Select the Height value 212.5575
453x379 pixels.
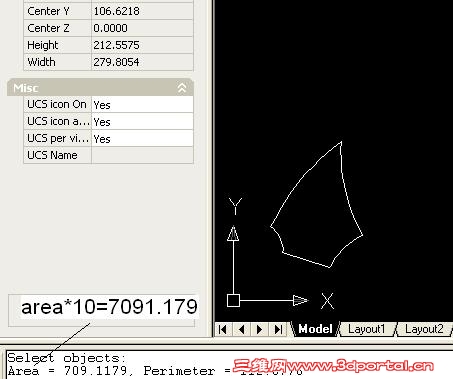coord(142,45)
